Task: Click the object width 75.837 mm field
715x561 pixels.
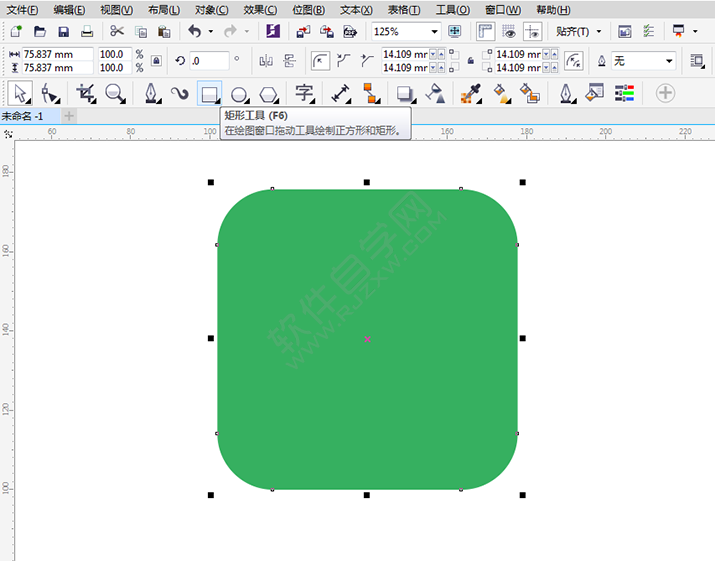Action: tap(57, 54)
